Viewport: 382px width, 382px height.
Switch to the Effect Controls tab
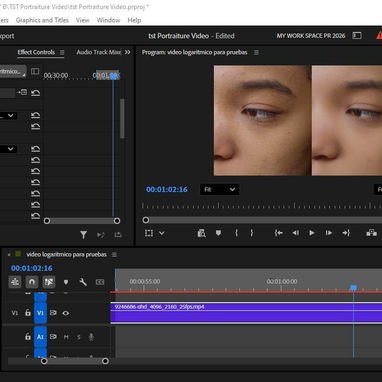coord(36,52)
